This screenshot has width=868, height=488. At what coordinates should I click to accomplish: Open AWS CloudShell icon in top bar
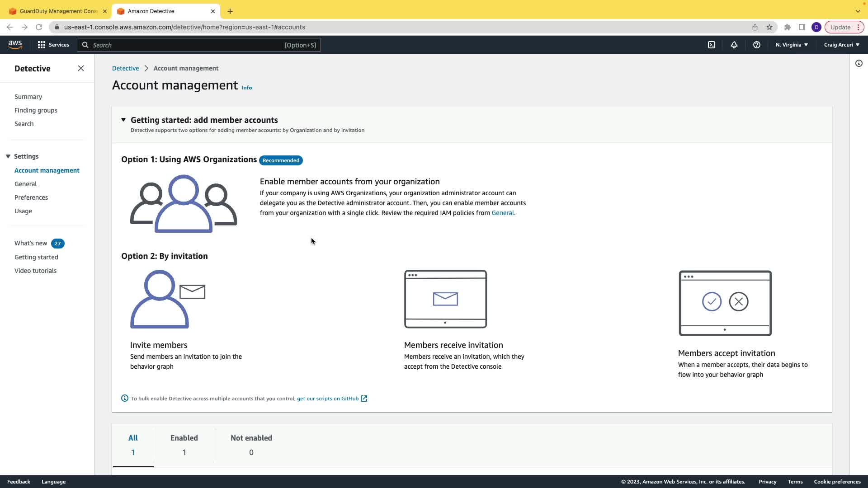pos(712,45)
